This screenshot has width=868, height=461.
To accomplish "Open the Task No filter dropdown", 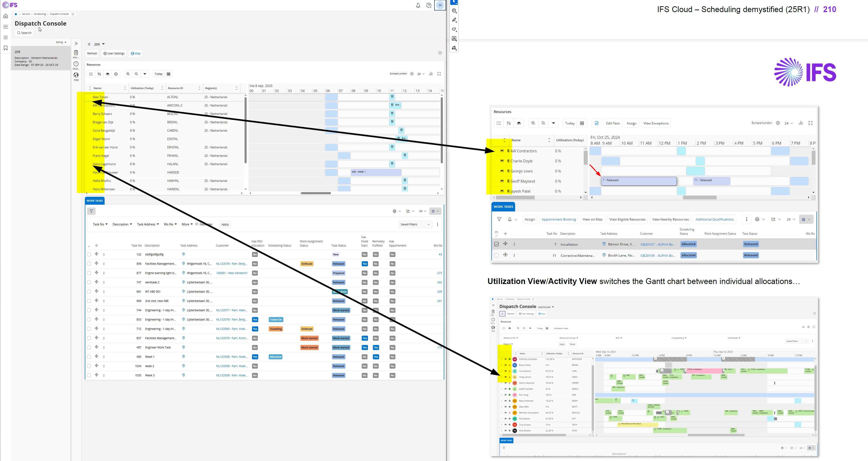I will click(x=100, y=224).
